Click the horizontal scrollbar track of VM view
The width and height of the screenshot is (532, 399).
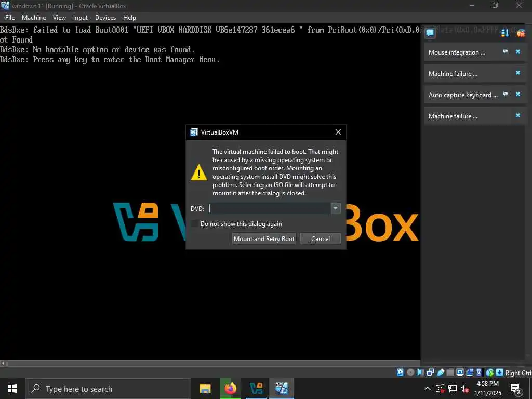coord(214,363)
